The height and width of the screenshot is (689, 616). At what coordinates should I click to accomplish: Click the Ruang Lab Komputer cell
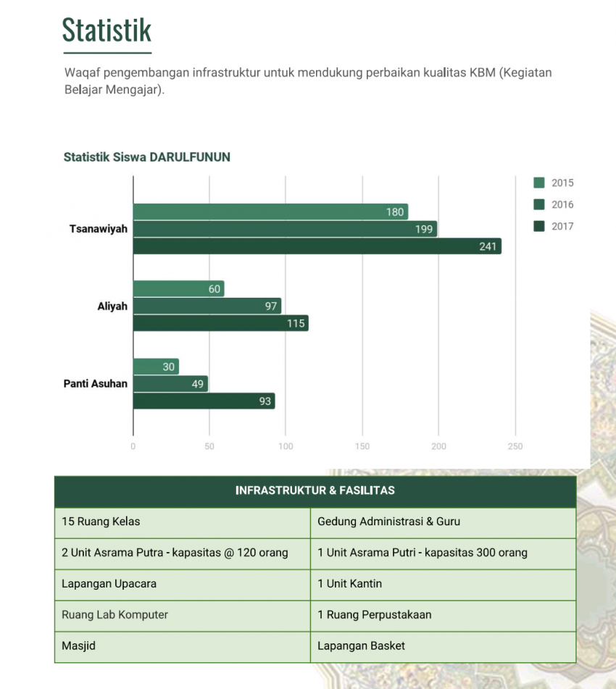pos(183,616)
